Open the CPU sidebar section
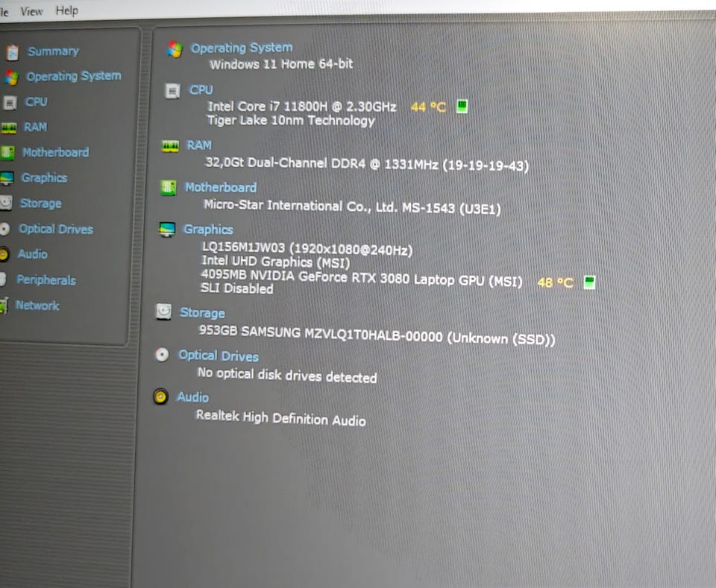This screenshot has height=588, width=716. tap(36, 101)
